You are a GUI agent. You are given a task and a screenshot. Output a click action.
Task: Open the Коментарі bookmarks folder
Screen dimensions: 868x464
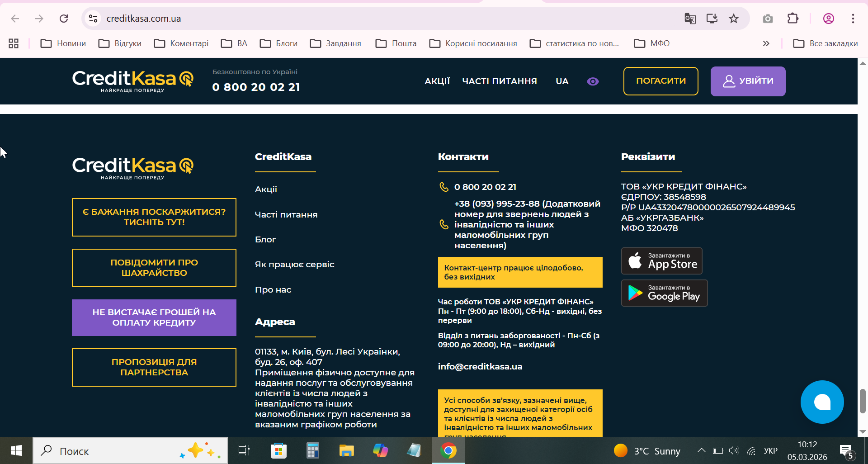coord(181,43)
